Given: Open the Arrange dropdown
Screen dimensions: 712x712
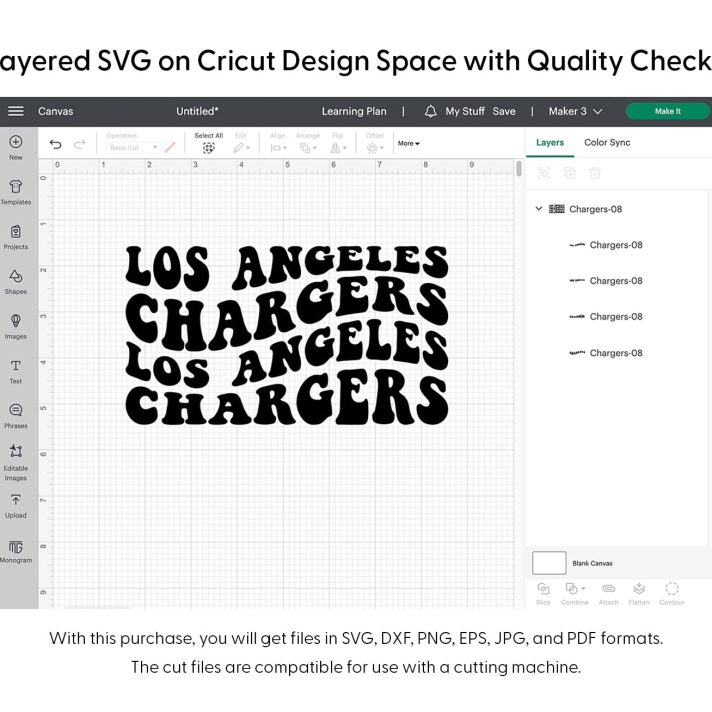Looking at the screenshot, I should pos(308,148).
